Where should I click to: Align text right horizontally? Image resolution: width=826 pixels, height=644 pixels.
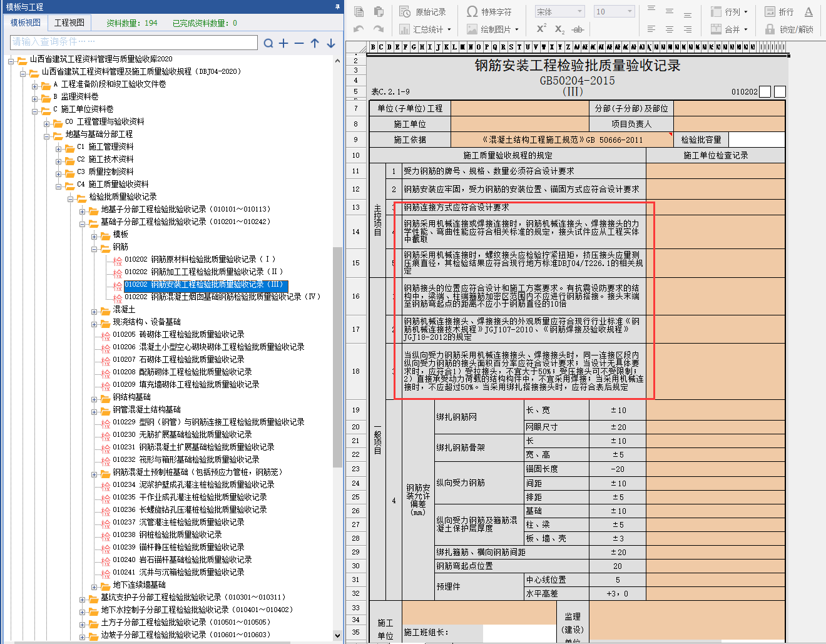688,29
